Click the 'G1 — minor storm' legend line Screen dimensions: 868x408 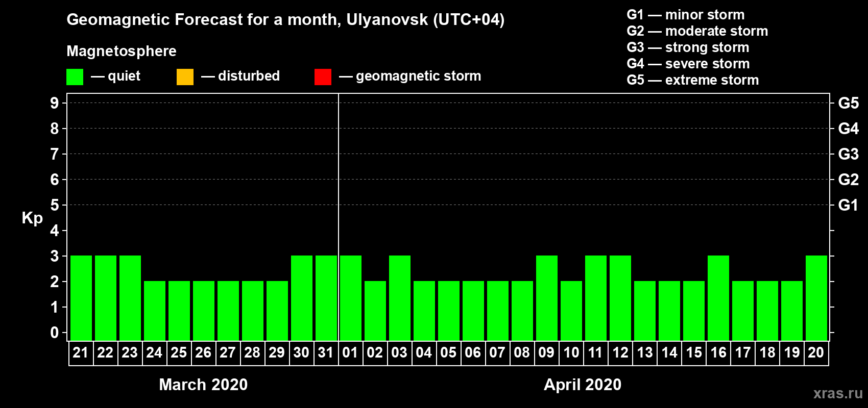pos(685,15)
